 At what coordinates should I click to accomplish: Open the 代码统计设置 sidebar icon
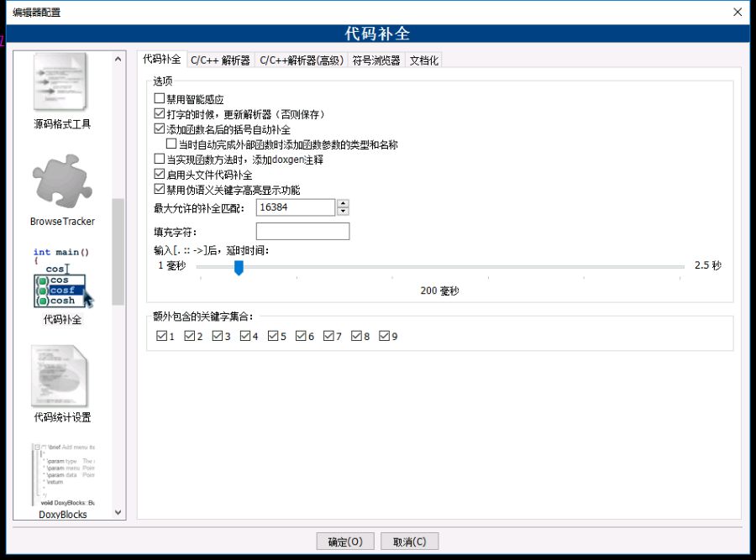(x=60, y=376)
